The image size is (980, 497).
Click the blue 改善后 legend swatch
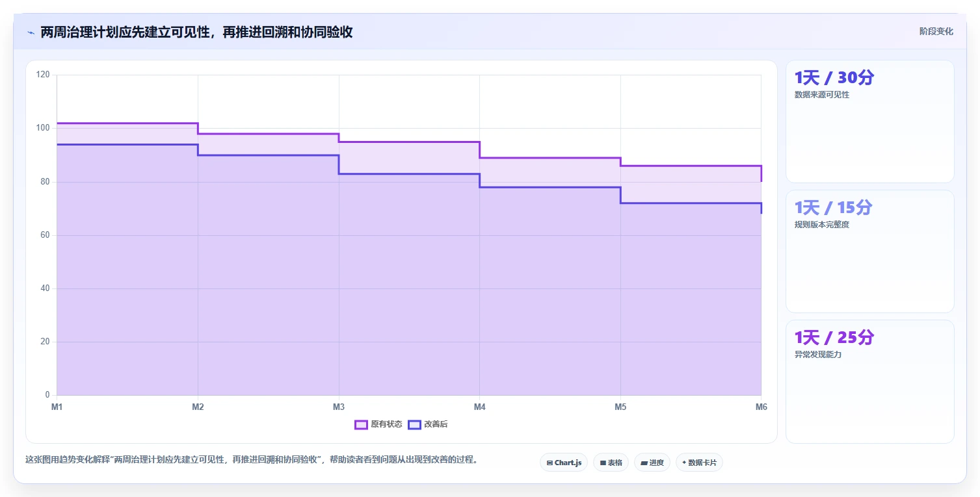414,424
